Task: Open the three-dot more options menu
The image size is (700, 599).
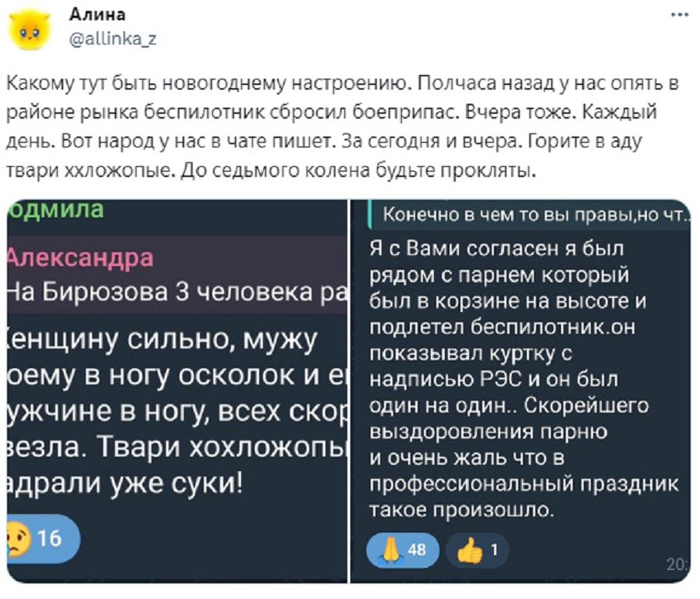Action: coord(680,15)
